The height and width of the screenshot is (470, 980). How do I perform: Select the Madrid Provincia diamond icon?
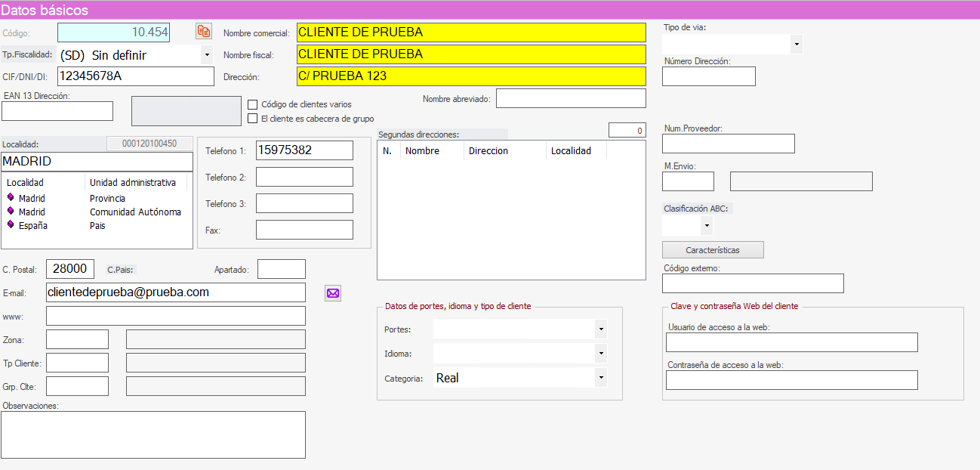pos(11,198)
